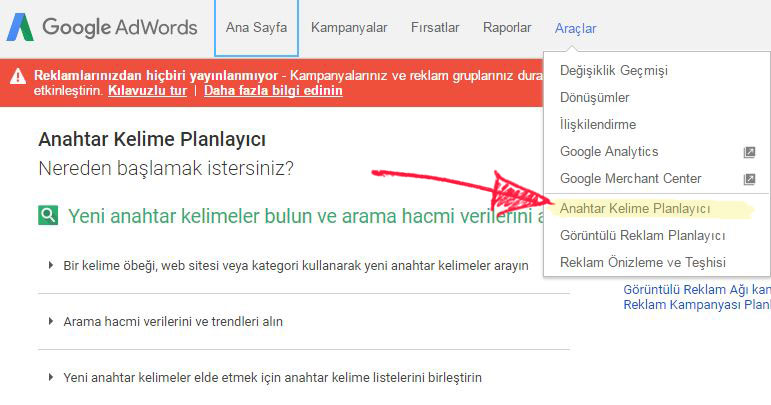The width and height of the screenshot is (771, 405).
Task: Click the Kılavuzlu tur link
Action: point(148,90)
